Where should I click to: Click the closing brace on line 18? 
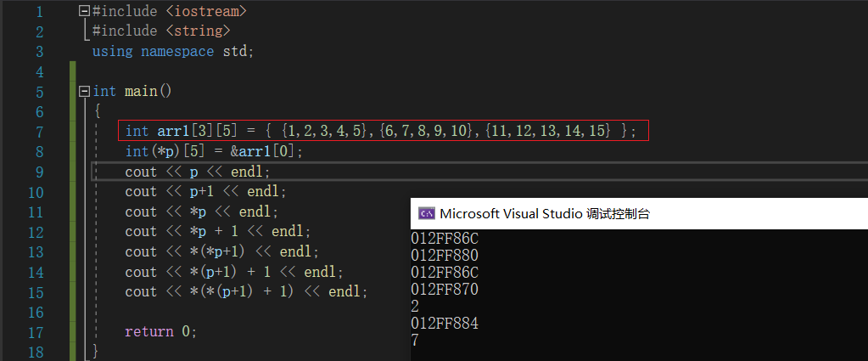[96, 350]
